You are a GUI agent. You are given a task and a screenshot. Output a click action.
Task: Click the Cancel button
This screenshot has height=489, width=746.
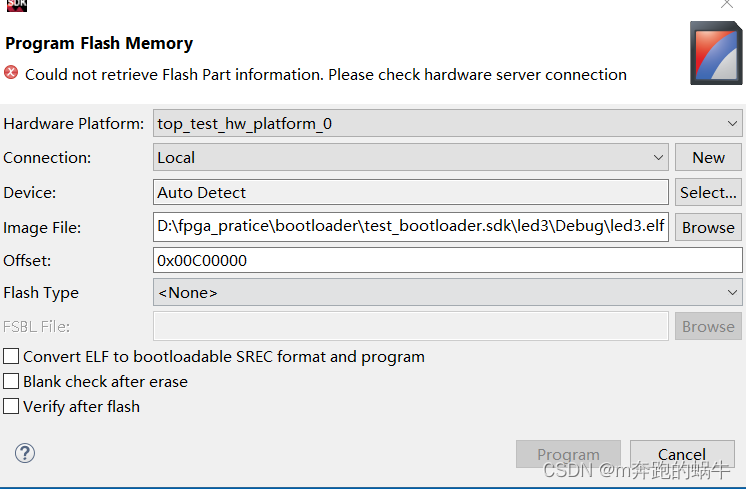tap(682, 454)
